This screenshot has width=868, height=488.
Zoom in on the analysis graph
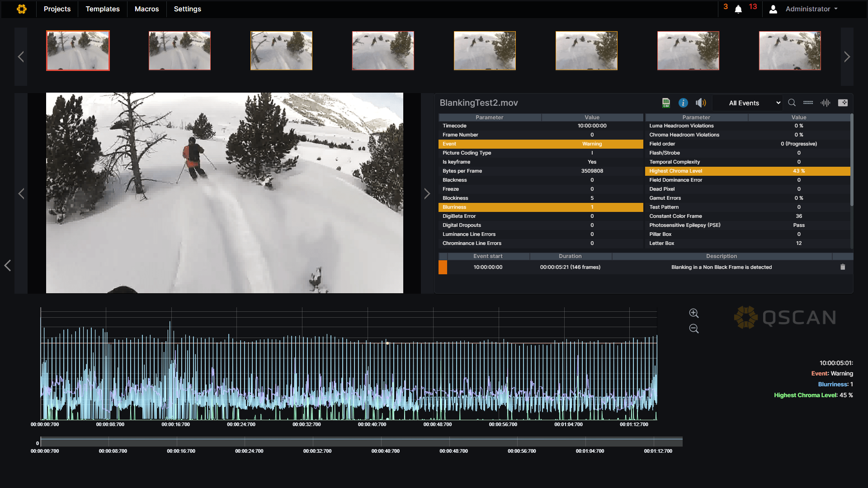(693, 313)
